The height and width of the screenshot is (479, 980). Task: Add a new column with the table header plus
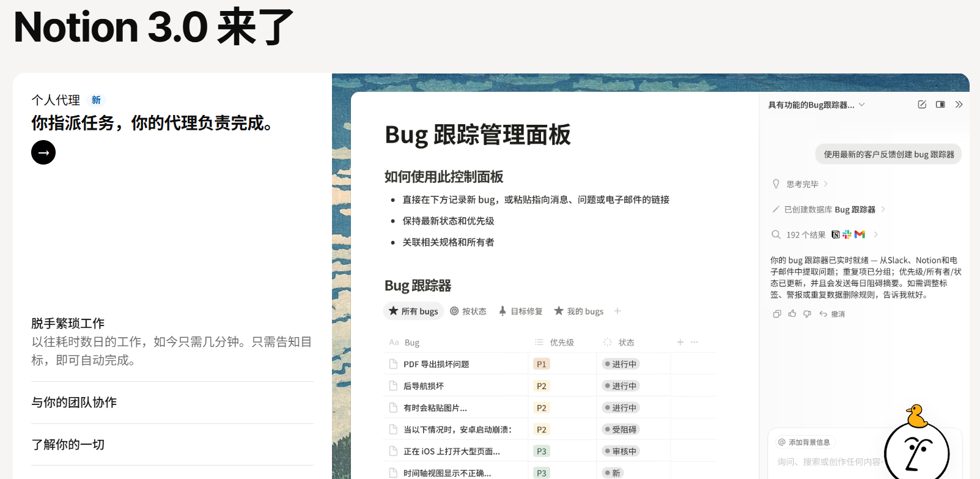pyautogui.click(x=680, y=342)
